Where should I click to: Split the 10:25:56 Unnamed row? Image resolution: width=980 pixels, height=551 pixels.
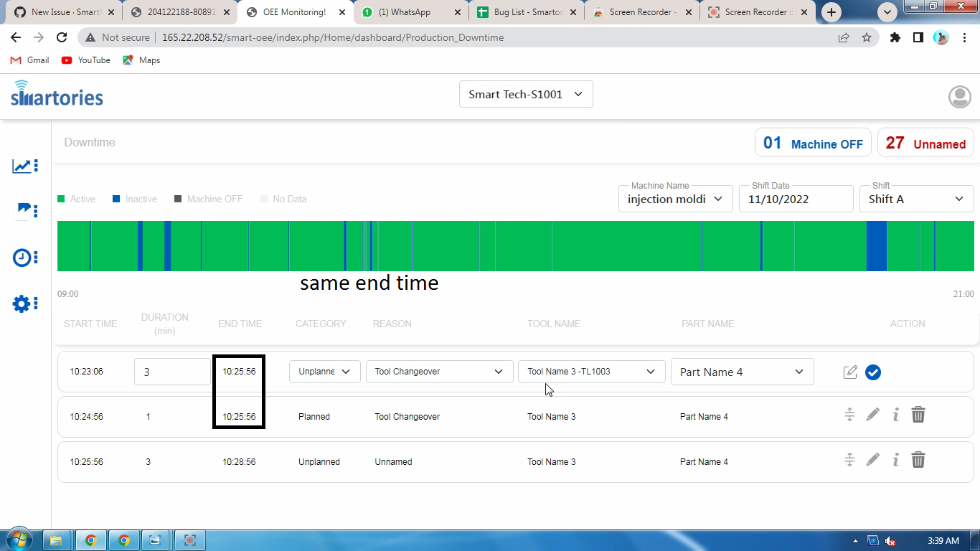tap(849, 460)
